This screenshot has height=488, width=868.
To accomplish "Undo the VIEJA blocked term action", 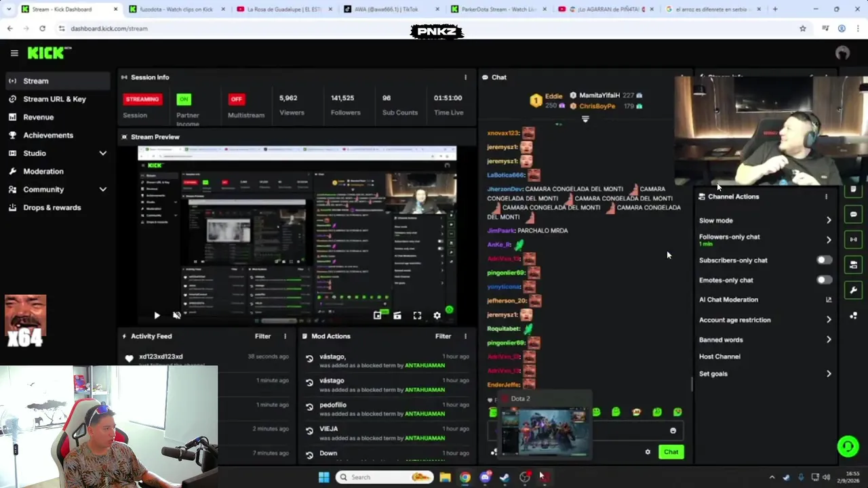I will [x=309, y=431].
